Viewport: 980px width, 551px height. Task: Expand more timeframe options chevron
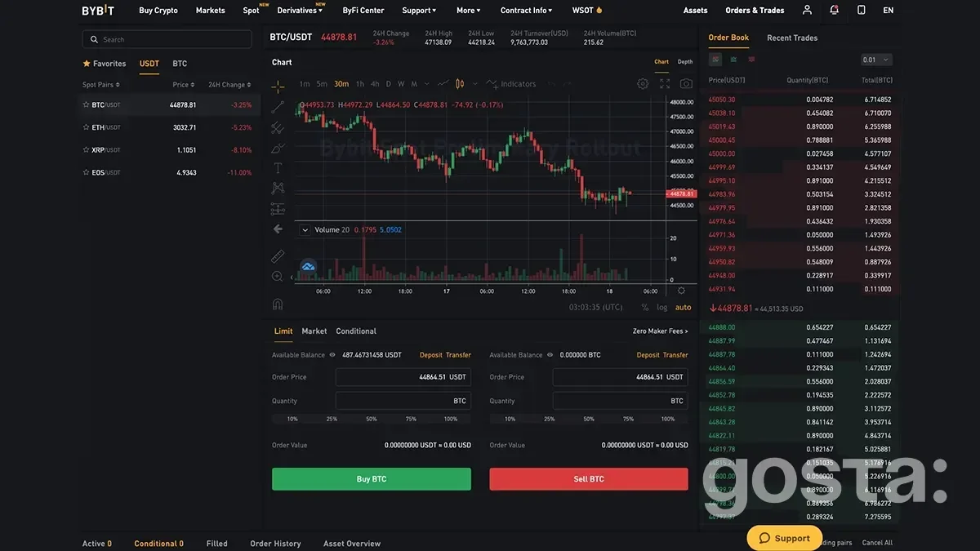click(x=426, y=84)
